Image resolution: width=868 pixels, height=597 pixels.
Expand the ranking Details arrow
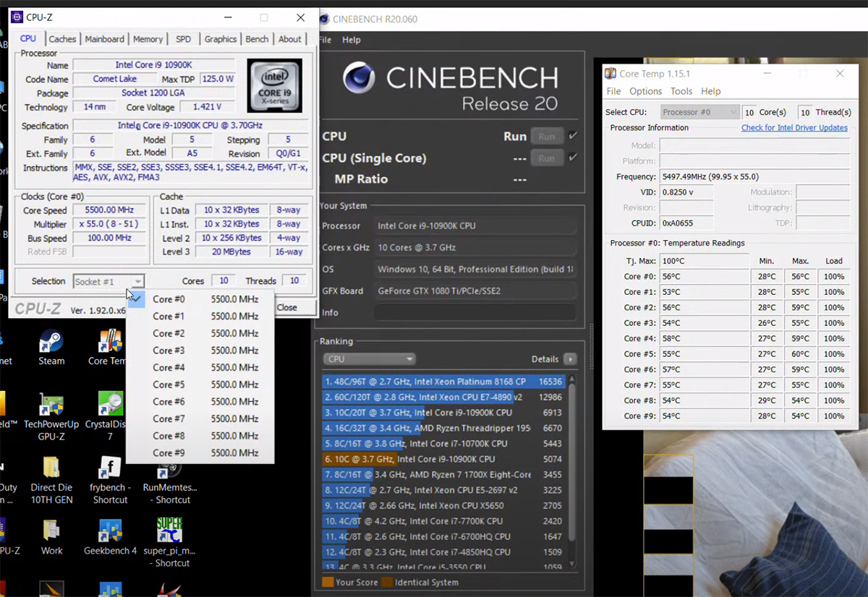click(x=570, y=358)
